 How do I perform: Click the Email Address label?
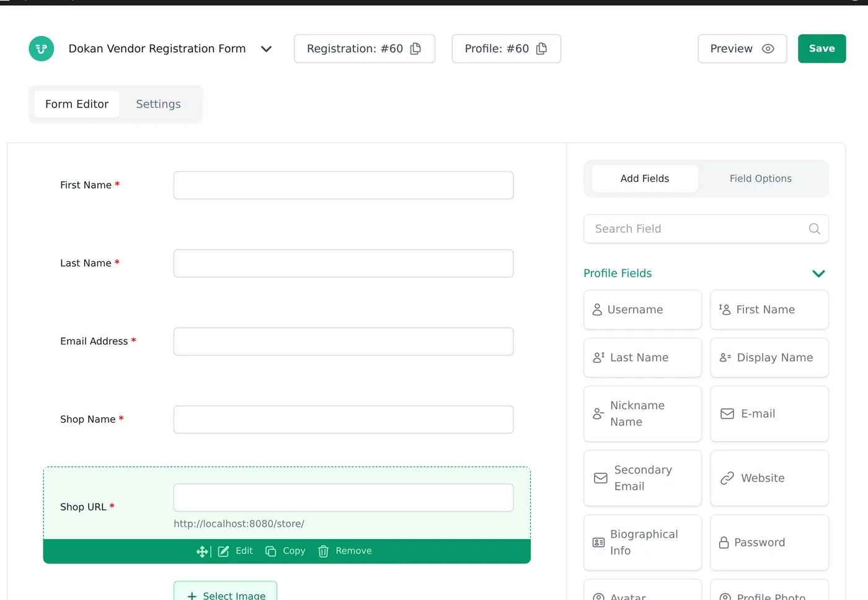coord(94,341)
